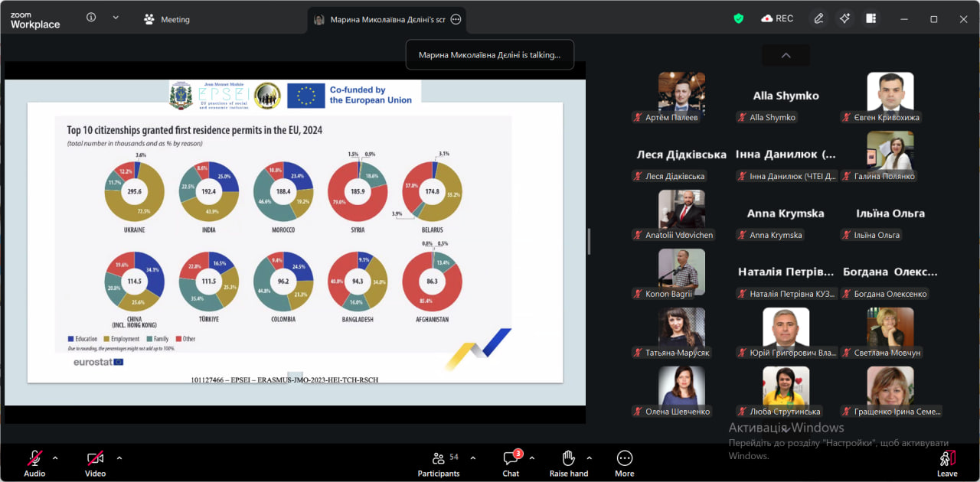Expand chat options caret
Screen dimensions: 980x482
(x=531, y=458)
